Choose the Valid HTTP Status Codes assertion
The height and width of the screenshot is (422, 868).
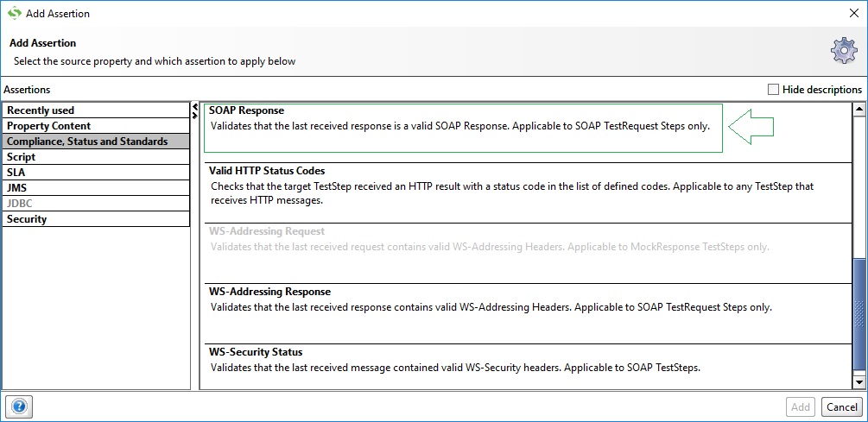coord(528,193)
